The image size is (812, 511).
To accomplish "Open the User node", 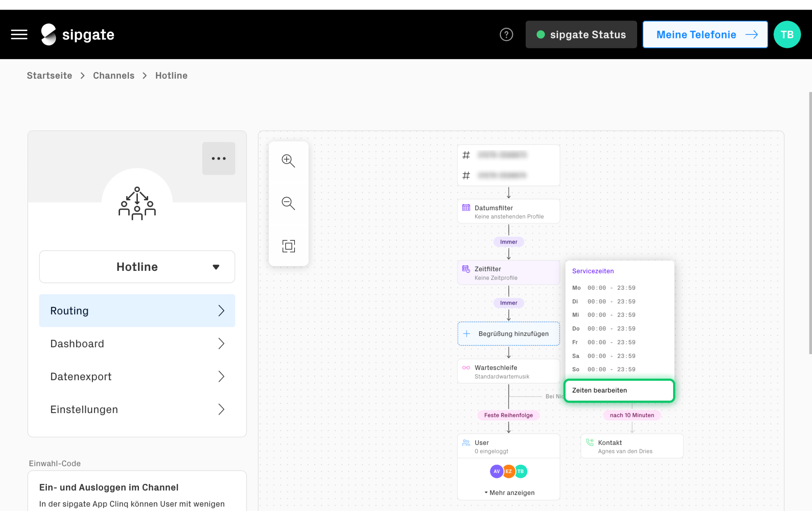I will (x=509, y=446).
